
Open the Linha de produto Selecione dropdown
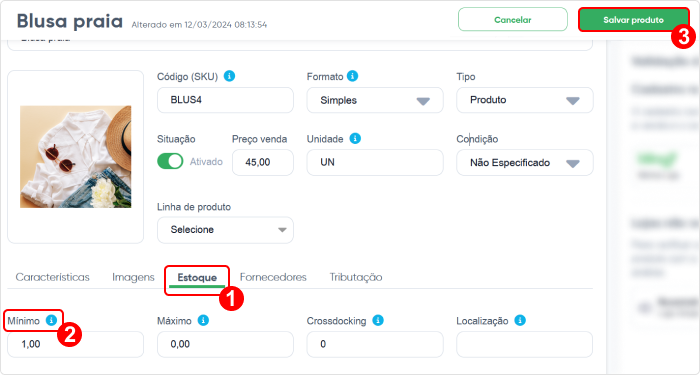[x=225, y=230]
